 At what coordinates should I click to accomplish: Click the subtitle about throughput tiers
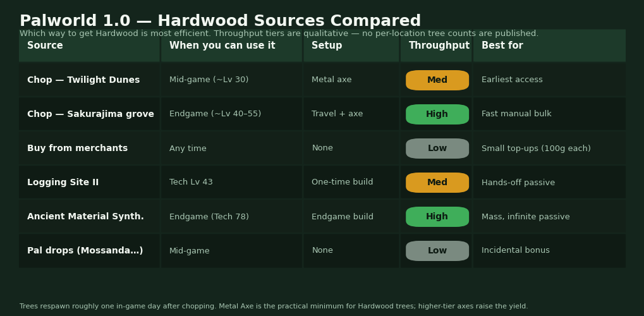pos(279,33)
